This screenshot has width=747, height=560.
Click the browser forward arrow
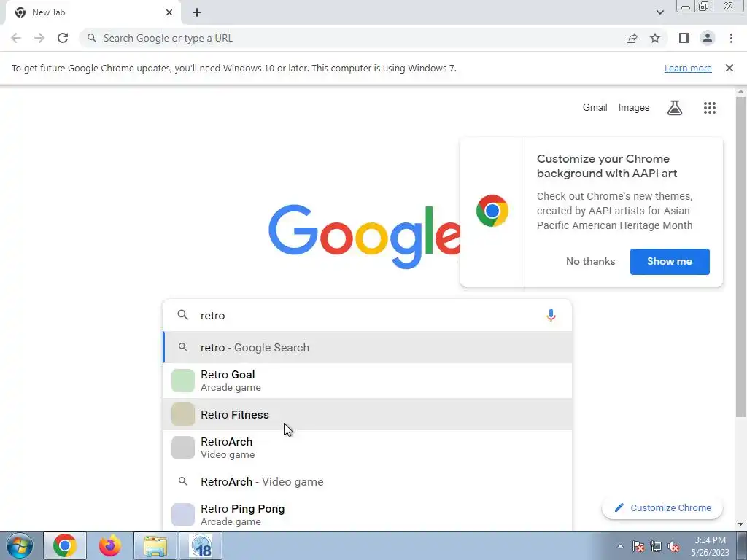[x=39, y=38]
